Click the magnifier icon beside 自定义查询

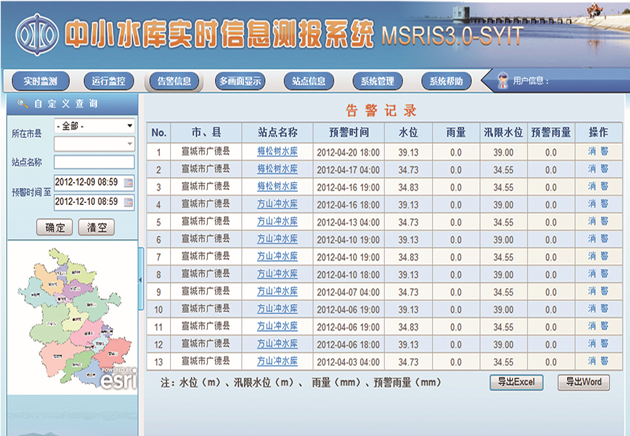click(22, 104)
